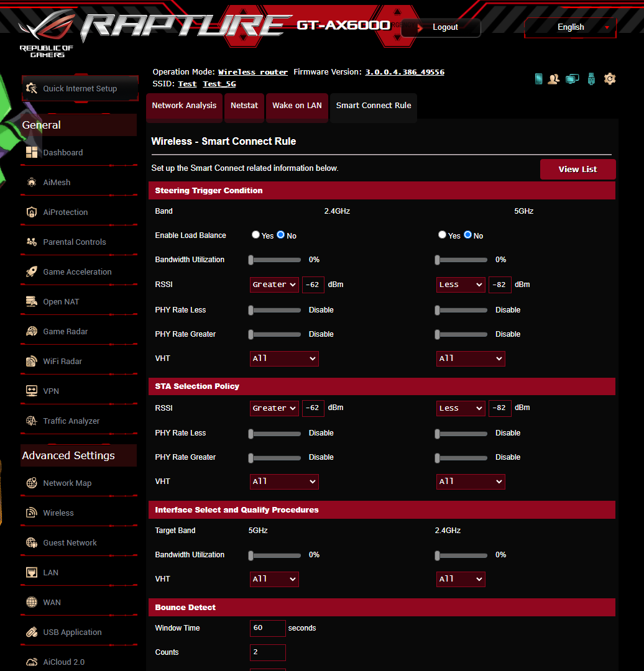644x671 pixels.
Task: Select Yes for 5GHz Enable Load Balance
Action: coord(443,234)
